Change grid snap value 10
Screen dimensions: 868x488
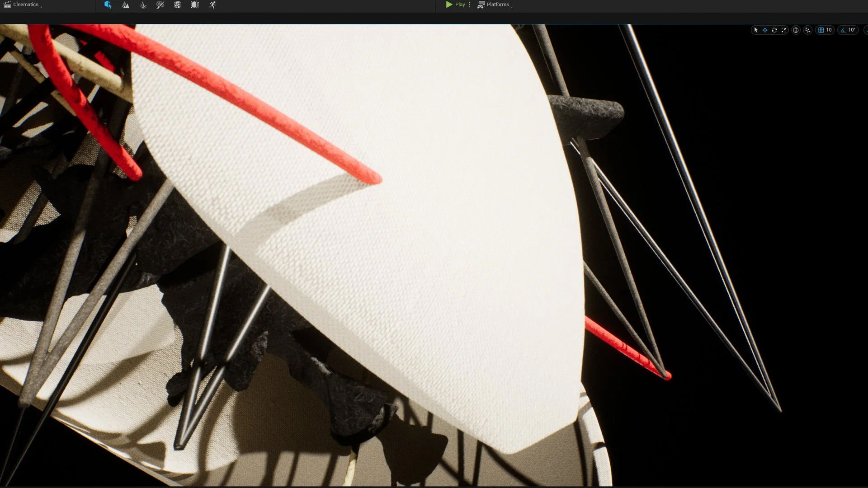click(x=829, y=30)
